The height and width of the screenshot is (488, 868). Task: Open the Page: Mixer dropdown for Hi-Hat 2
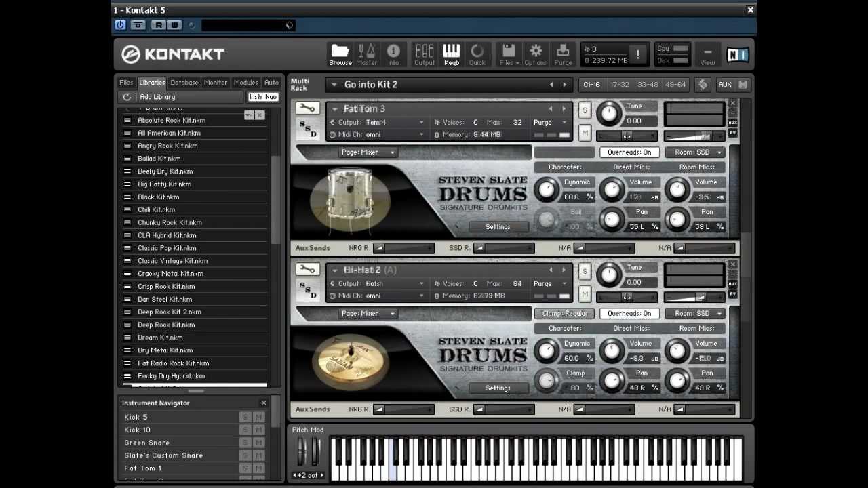click(368, 314)
